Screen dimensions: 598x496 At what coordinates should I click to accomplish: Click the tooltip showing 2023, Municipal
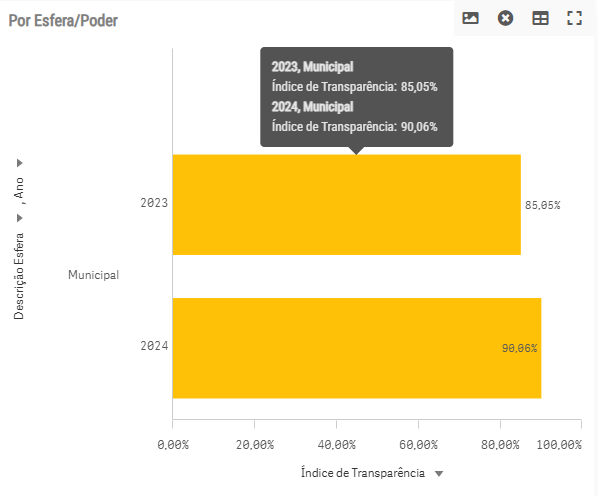[x=357, y=97]
